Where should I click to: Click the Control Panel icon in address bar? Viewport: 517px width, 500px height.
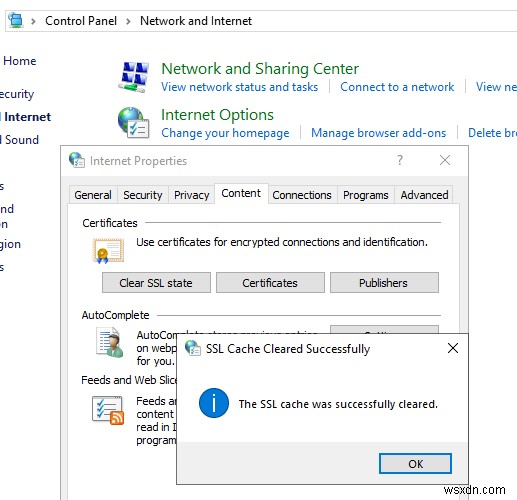16,20
